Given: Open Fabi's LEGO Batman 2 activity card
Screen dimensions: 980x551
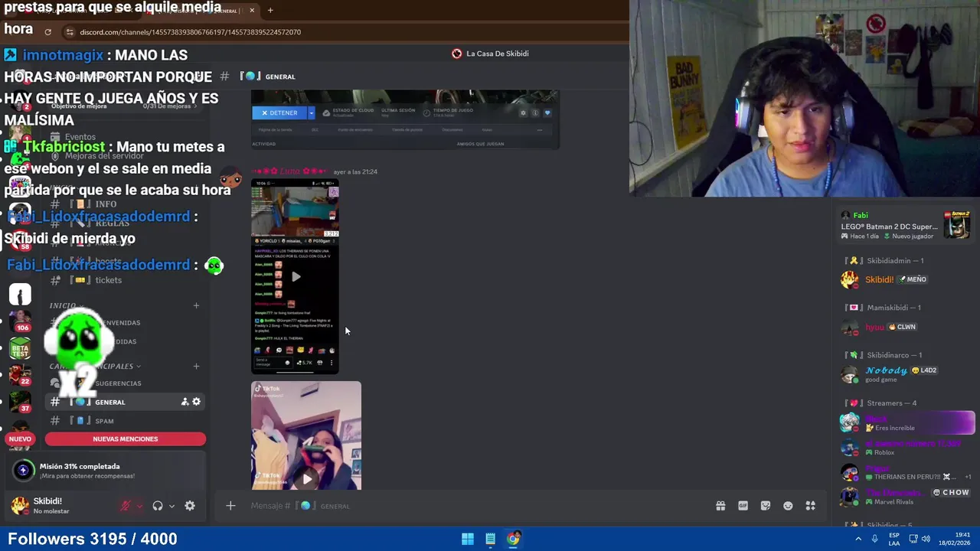Looking at the screenshot, I should coord(906,226).
